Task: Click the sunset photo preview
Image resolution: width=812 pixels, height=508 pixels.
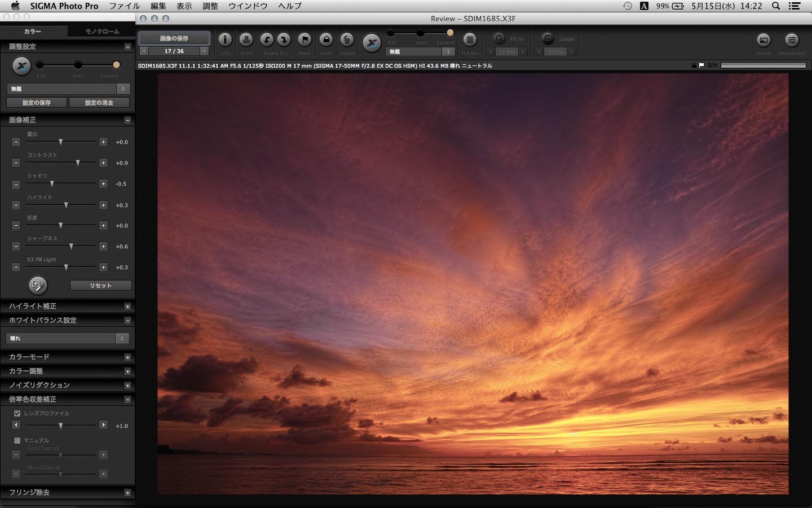Action: click(473, 284)
